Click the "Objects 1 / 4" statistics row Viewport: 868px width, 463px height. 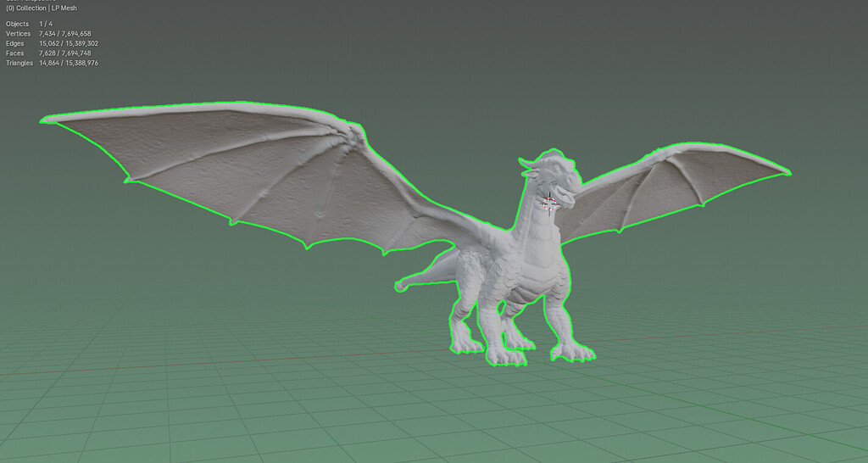pos(30,24)
